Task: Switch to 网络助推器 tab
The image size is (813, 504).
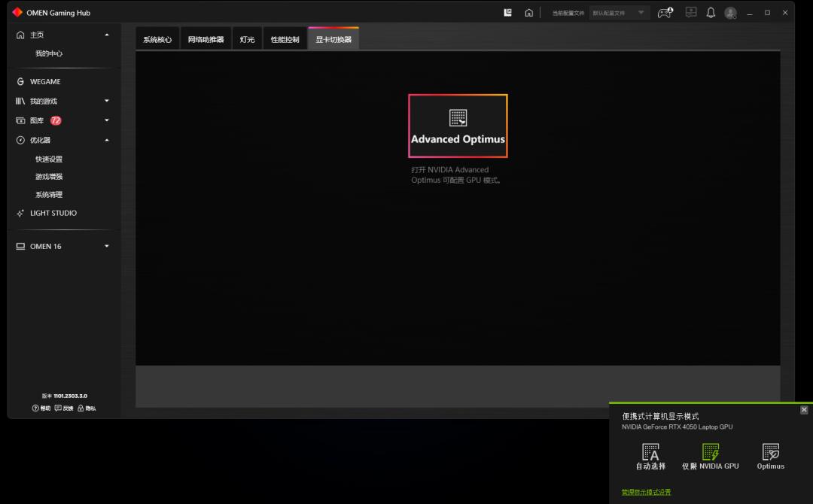Action: [206, 39]
